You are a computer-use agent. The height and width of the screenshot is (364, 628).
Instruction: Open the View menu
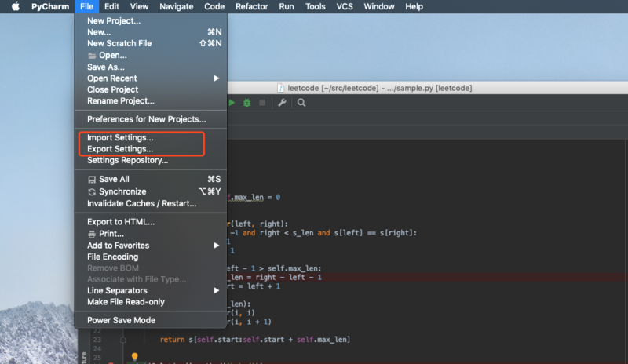click(x=139, y=6)
